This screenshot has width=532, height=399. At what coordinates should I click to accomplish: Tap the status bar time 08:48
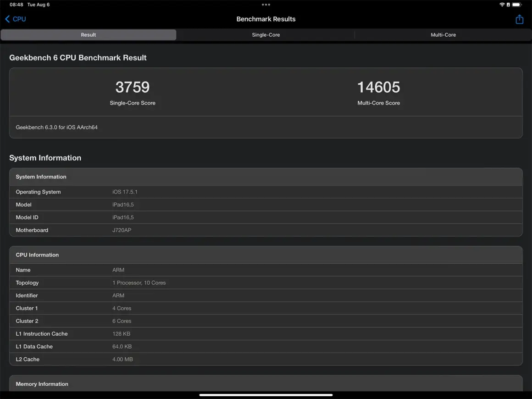[17, 5]
